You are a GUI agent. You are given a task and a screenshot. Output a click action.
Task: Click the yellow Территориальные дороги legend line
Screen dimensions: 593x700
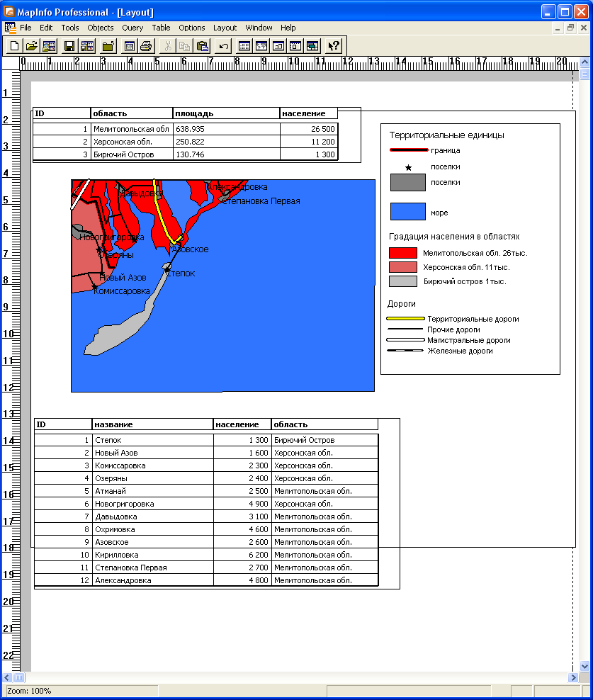coord(405,319)
